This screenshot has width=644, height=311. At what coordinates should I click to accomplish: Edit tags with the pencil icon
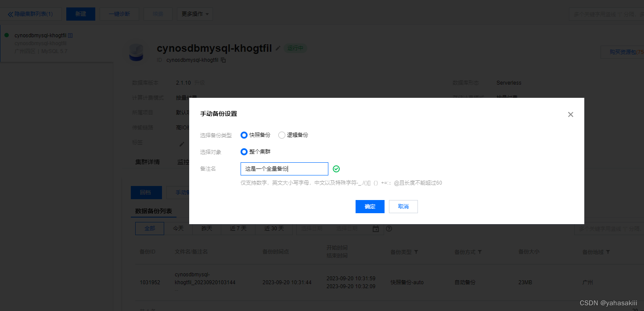click(x=182, y=143)
